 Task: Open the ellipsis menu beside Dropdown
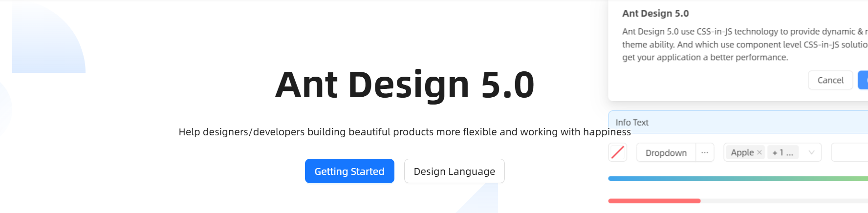click(705, 152)
